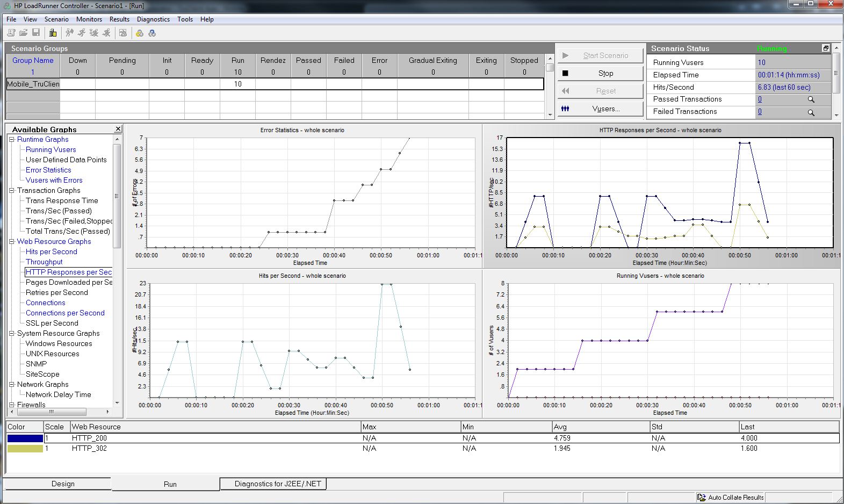
Task: Click the Save Scenario floppy icon
Action: 36,33
